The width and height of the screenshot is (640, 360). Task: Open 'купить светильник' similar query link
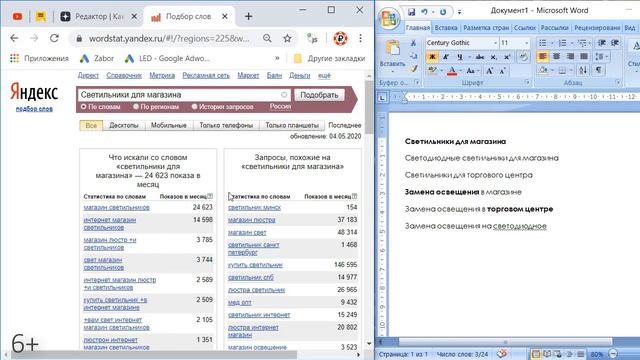tap(255, 265)
